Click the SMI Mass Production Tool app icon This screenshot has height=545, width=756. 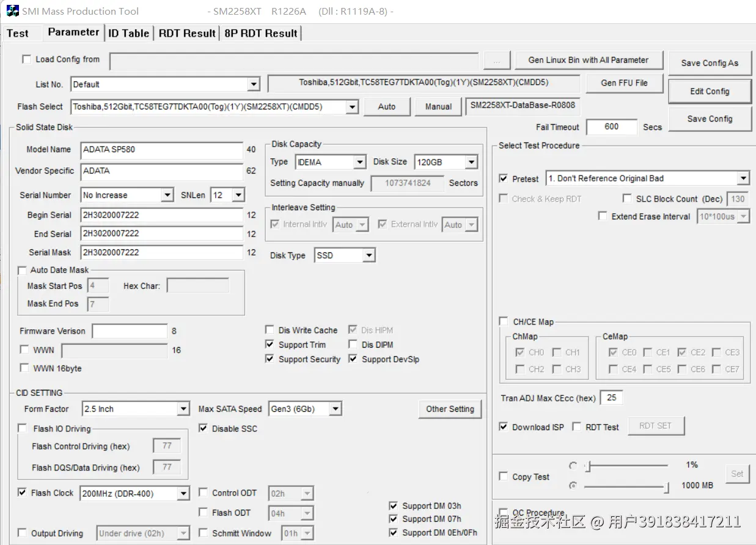[12, 11]
